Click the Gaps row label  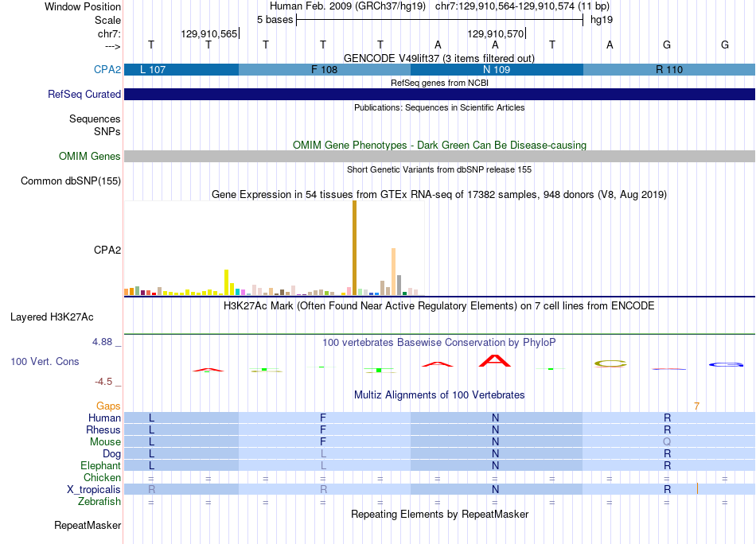108,406
